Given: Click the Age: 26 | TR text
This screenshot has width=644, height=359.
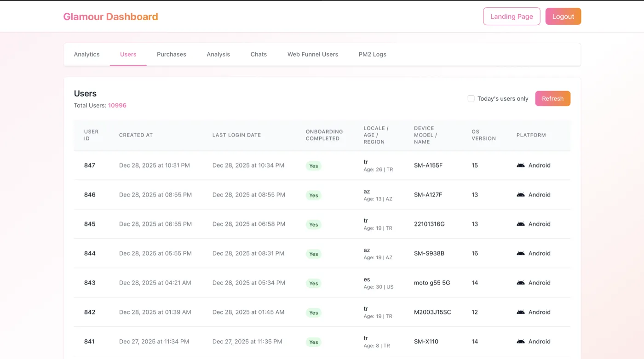Looking at the screenshot, I should coord(378,170).
